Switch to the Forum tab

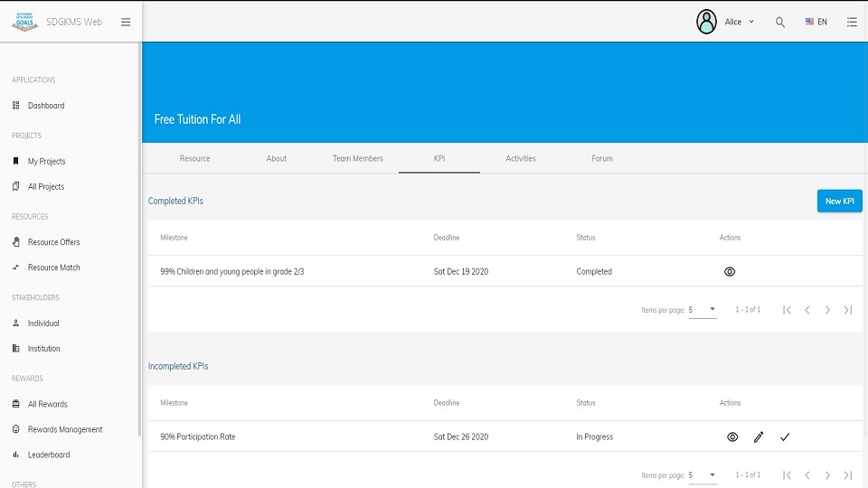pos(602,158)
